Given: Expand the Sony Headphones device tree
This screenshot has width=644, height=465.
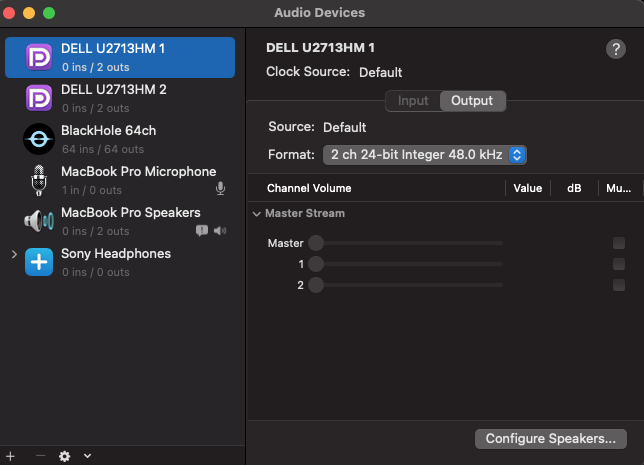Looking at the screenshot, I should tap(14, 255).
